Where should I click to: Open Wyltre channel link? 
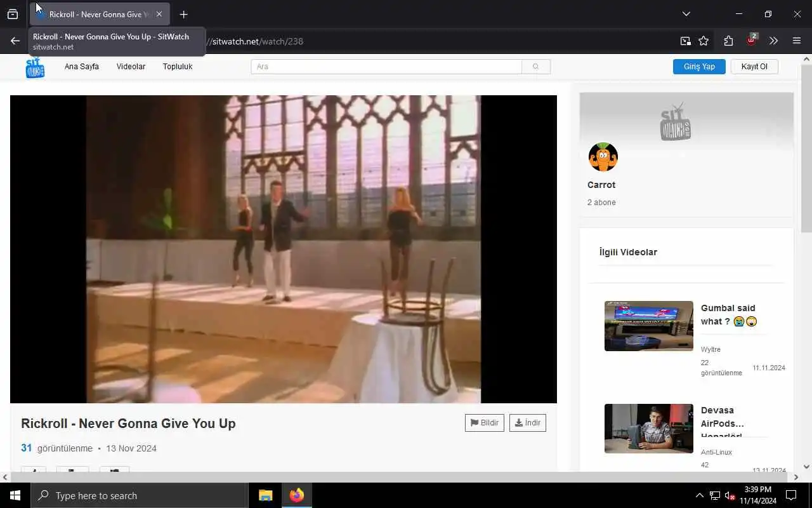(710, 349)
